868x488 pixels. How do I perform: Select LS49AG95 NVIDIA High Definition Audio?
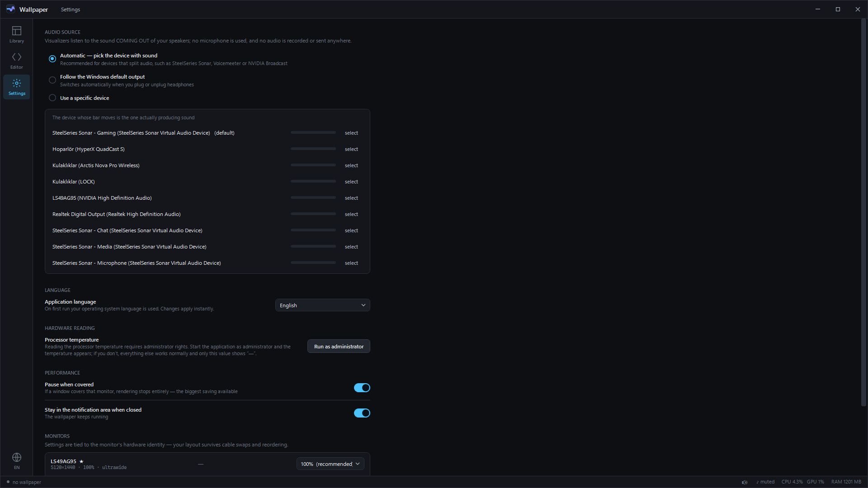click(351, 198)
